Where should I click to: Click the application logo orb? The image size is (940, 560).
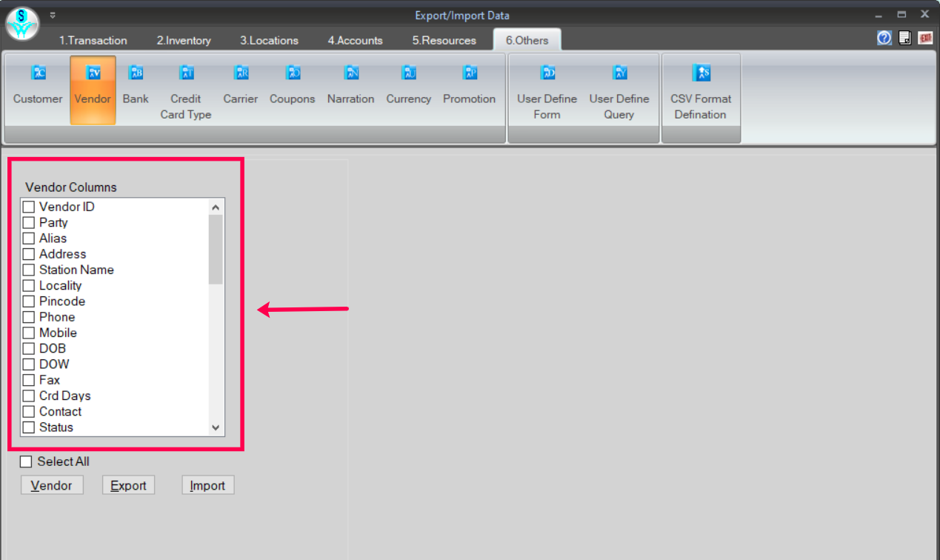coord(22,23)
